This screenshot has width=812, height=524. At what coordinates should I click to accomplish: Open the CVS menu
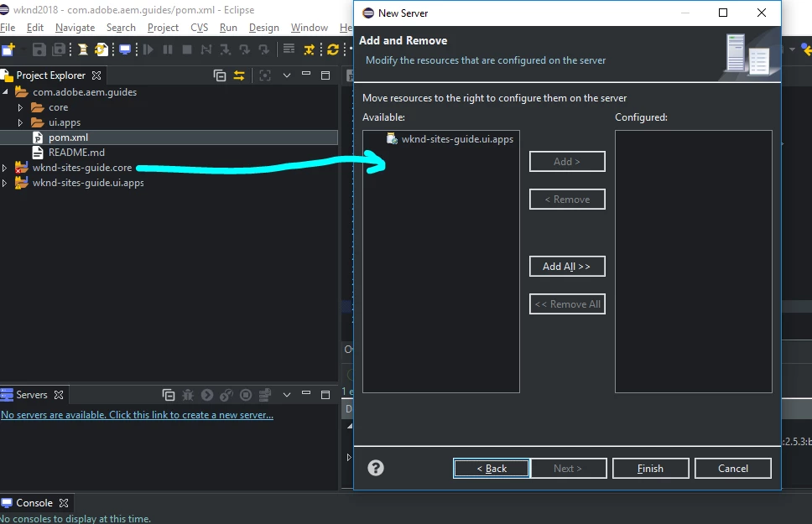pyautogui.click(x=200, y=28)
